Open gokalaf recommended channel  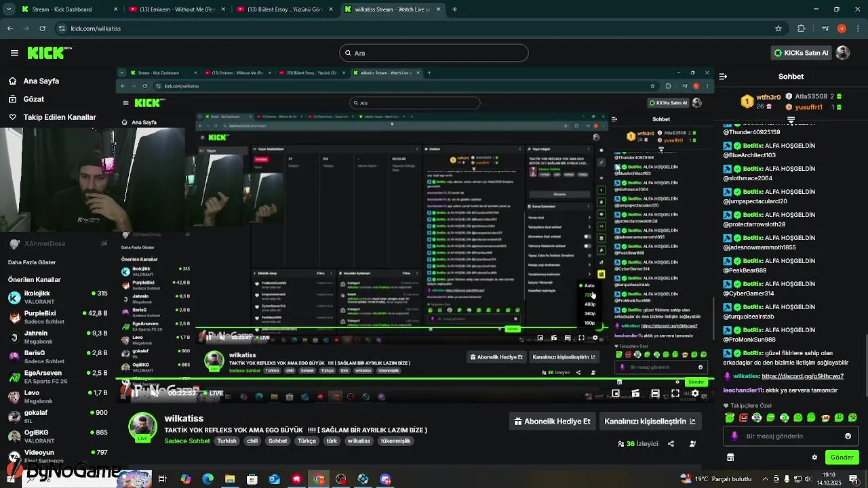[58, 416]
